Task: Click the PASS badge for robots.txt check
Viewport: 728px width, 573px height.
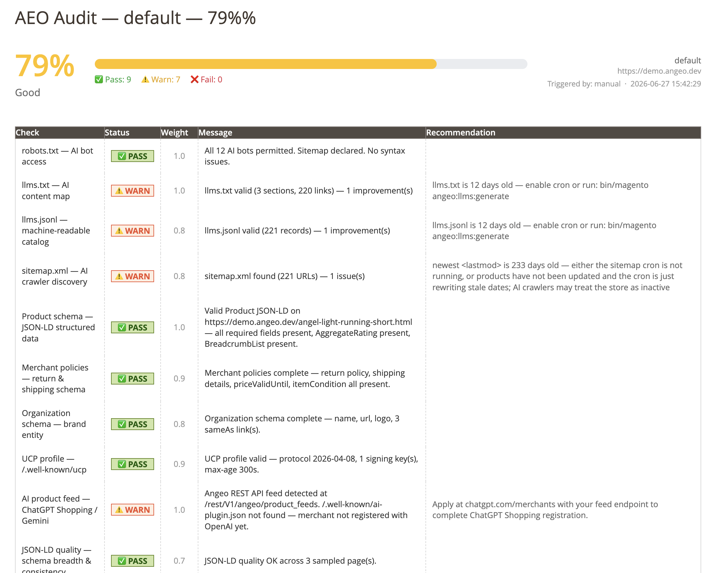Action: [x=133, y=156]
